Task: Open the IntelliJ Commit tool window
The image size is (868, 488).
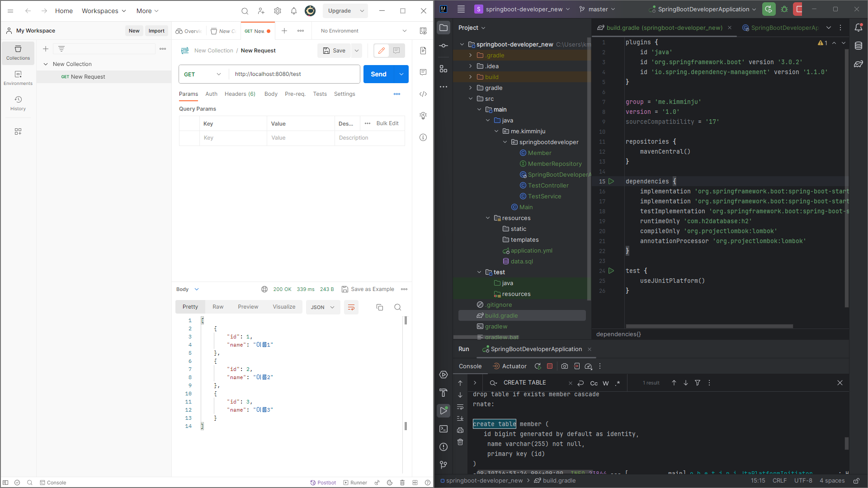Action: 443,46
